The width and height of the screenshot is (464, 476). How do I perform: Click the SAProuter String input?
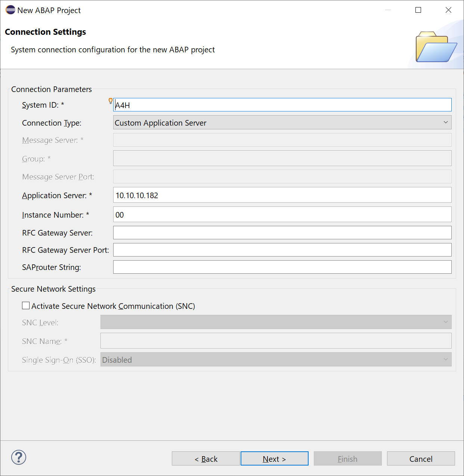(282, 267)
